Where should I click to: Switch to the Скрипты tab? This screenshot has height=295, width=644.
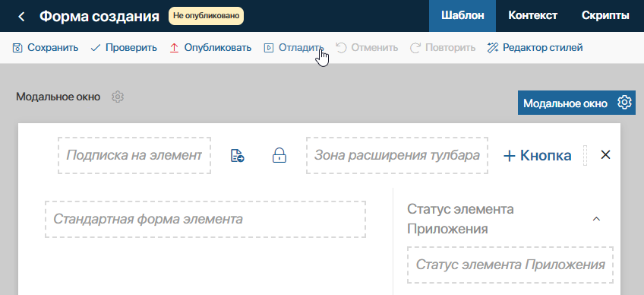(x=605, y=16)
